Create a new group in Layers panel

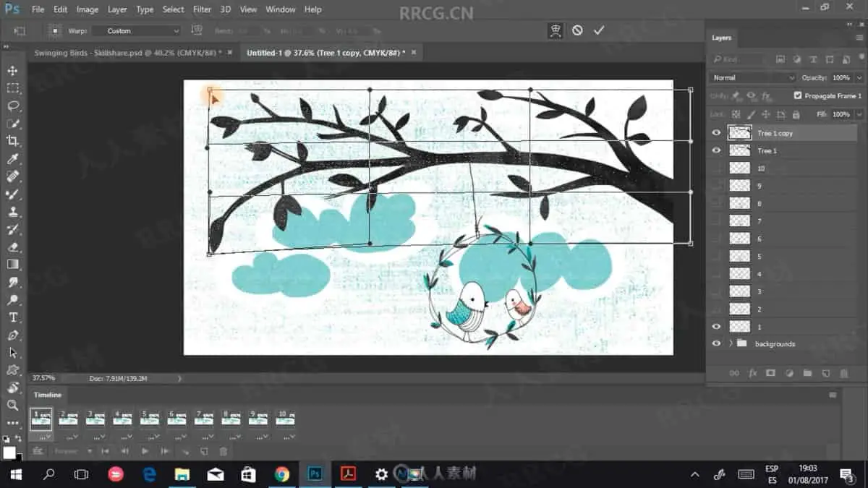(x=807, y=373)
